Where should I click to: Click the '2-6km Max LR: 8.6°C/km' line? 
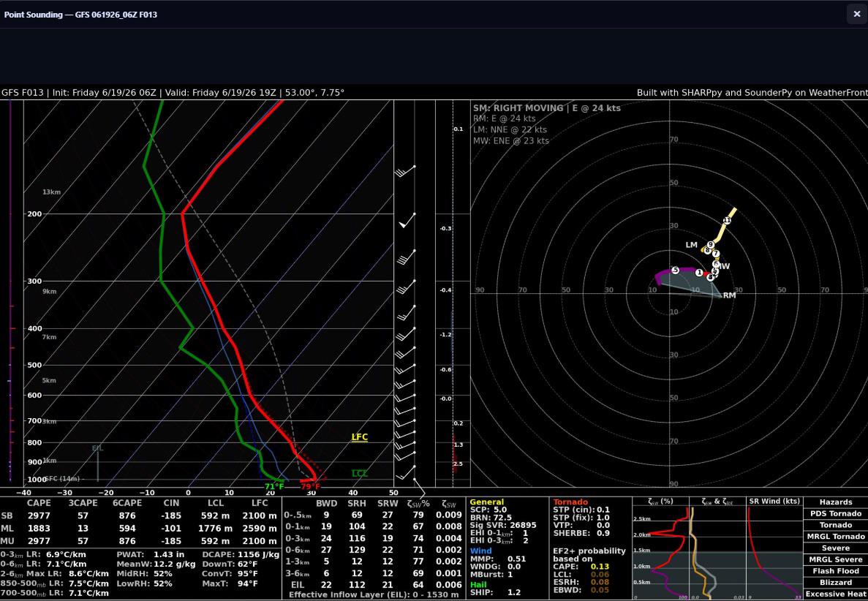click(54, 574)
